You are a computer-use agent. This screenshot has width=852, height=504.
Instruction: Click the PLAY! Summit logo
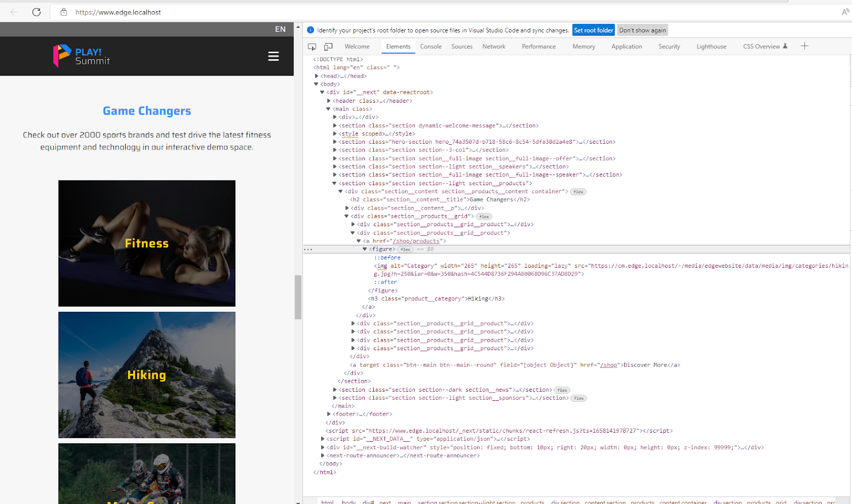point(81,56)
